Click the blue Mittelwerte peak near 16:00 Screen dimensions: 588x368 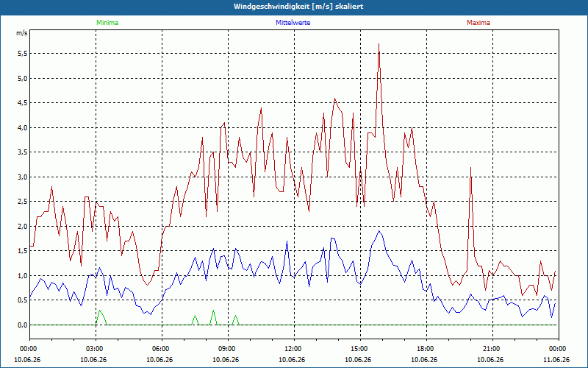coord(379,231)
